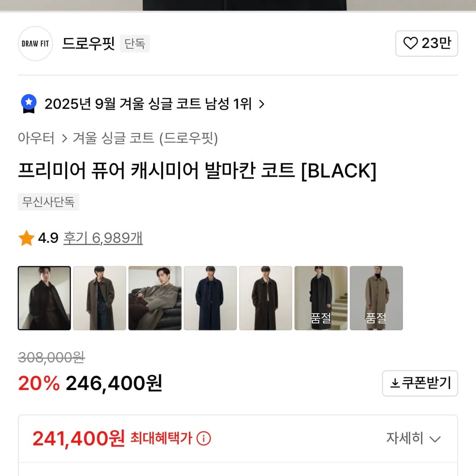Screen dimensions: 476x476
Task: Expand the 자세히 benefit details
Action: click(413, 438)
